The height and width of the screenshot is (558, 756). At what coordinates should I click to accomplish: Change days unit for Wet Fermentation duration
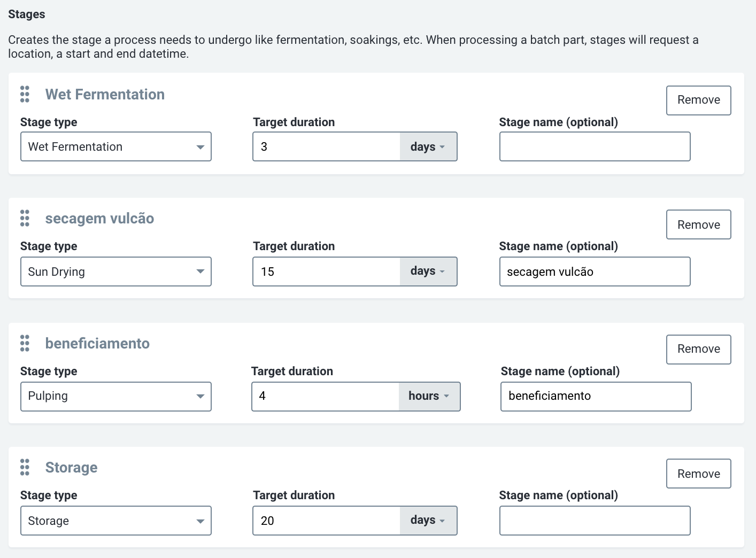428,146
